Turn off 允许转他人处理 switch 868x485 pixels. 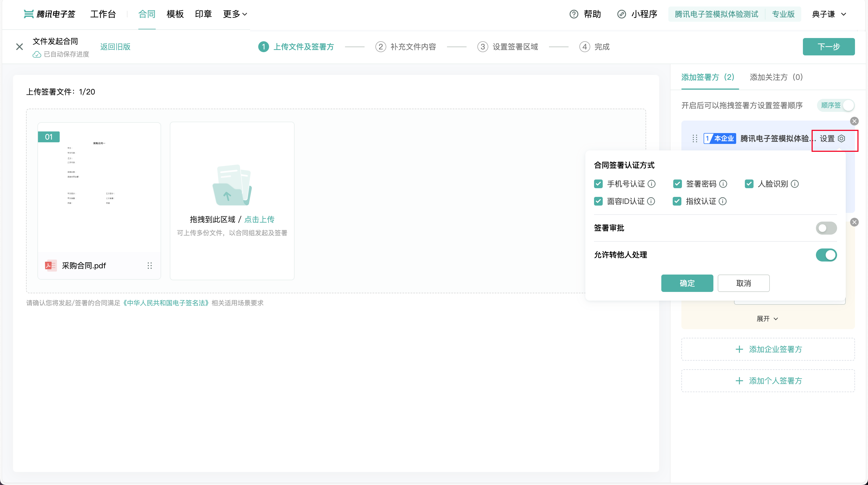[x=826, y=255]
